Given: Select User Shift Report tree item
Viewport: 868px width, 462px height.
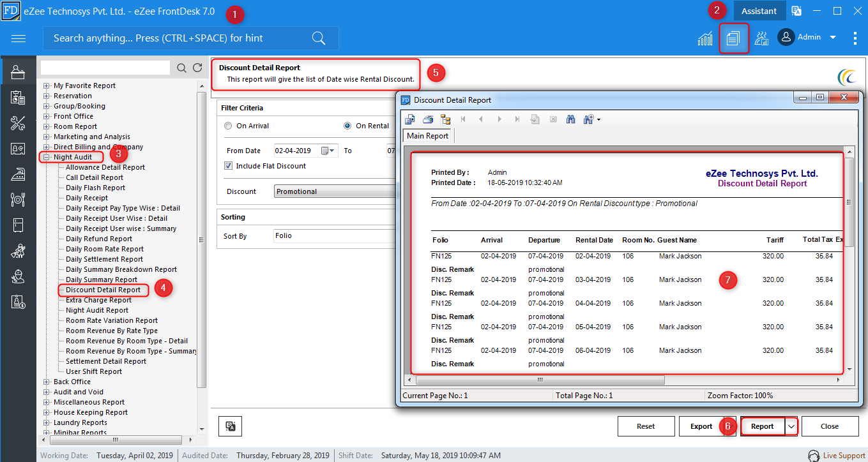Looking at the screenshot, I should tap(94, 371).
